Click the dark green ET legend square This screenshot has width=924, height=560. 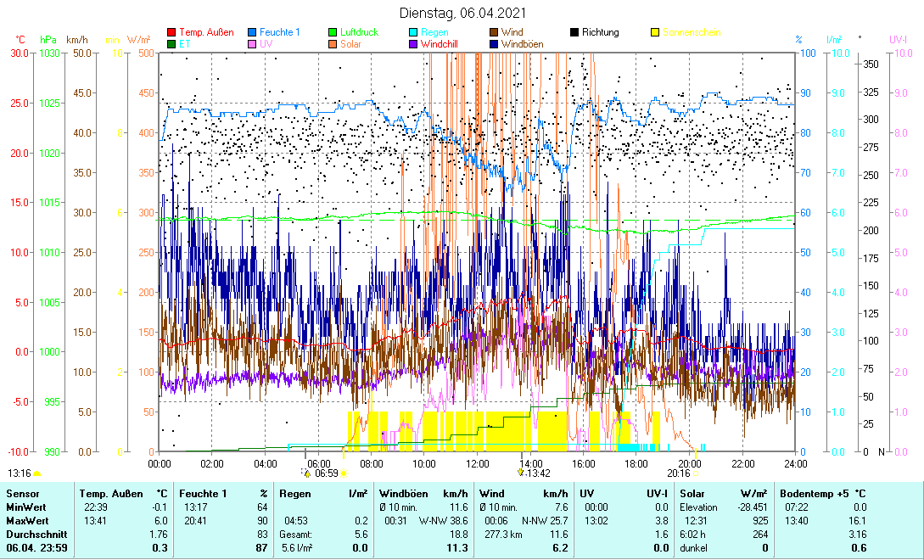(171, 44)
